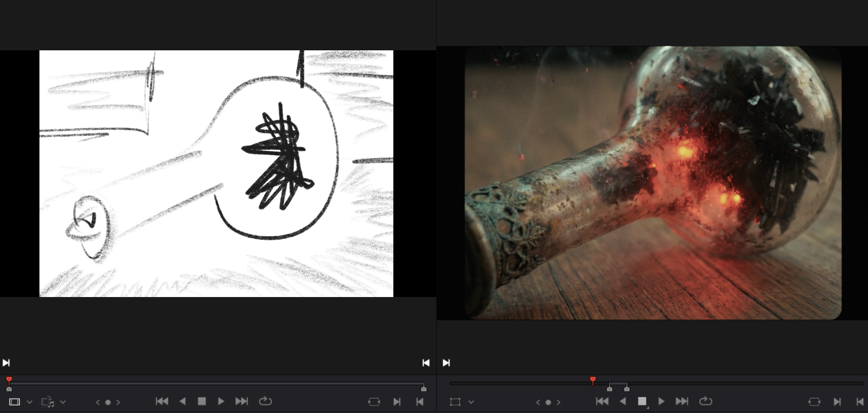The height and width of the screenshot is (413, 868).
Task: Click Match Frame icon in timeline viewer
Action: point(814,402)
